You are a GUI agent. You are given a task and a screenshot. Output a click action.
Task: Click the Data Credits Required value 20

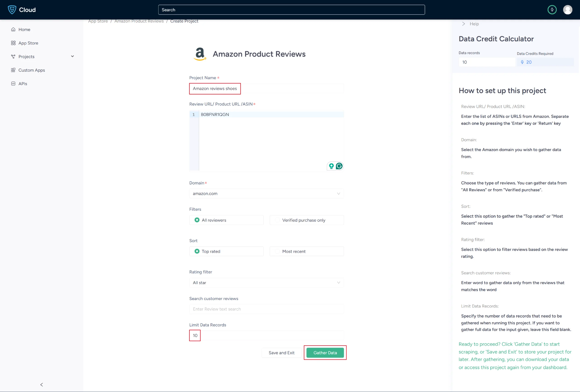pyautogui.click(x=529, y=62)
